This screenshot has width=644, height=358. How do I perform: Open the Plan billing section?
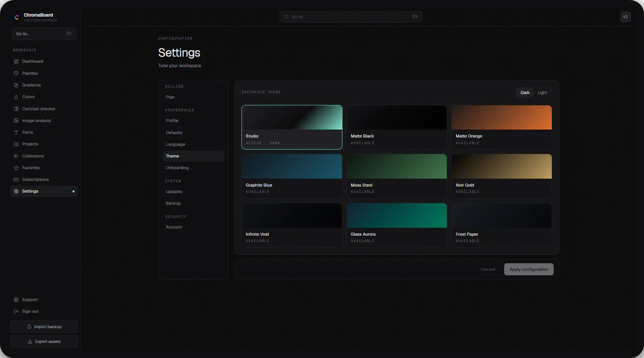coord(194,97)
